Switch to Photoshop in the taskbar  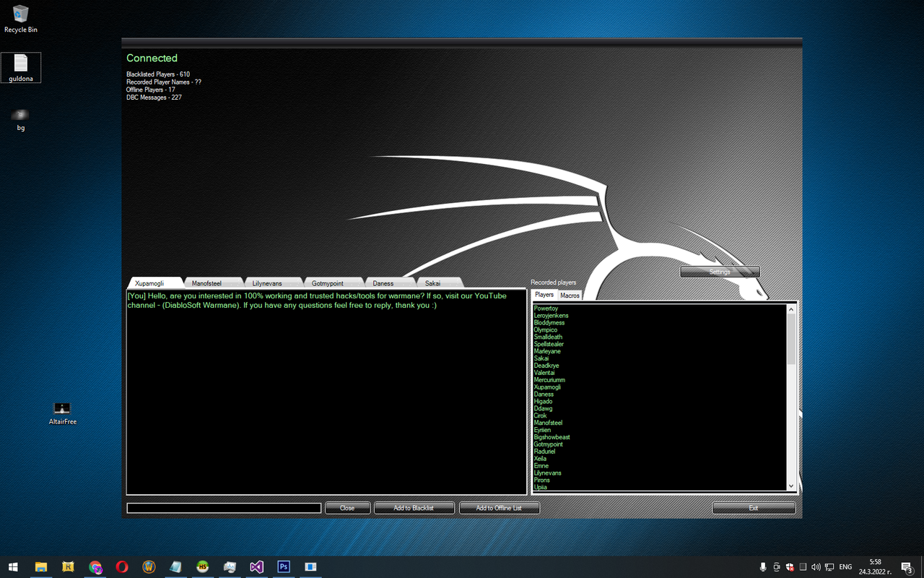284,567
